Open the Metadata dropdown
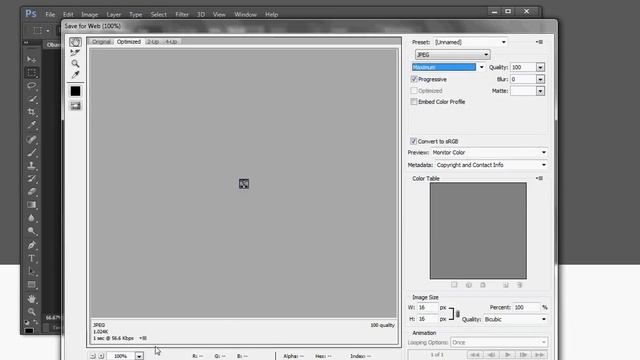This screenshot has height=360, width=640. pyautogui.click(x=491, y=165)
